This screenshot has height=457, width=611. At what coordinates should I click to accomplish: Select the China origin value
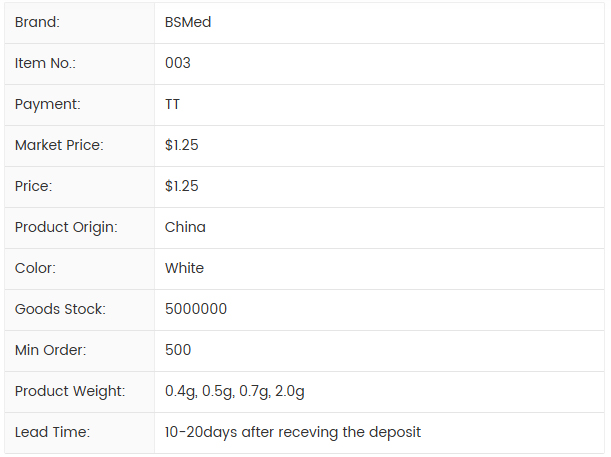point(185,227)
